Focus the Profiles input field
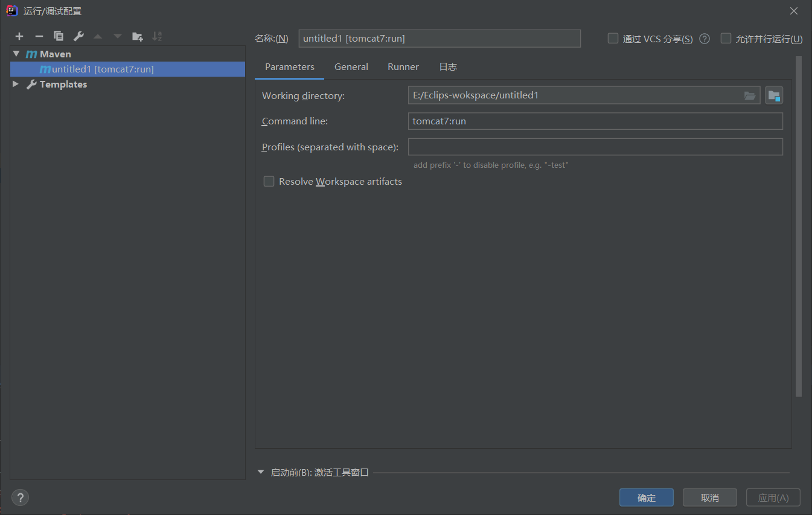This screenshot has height=515, width=812. 595,147
